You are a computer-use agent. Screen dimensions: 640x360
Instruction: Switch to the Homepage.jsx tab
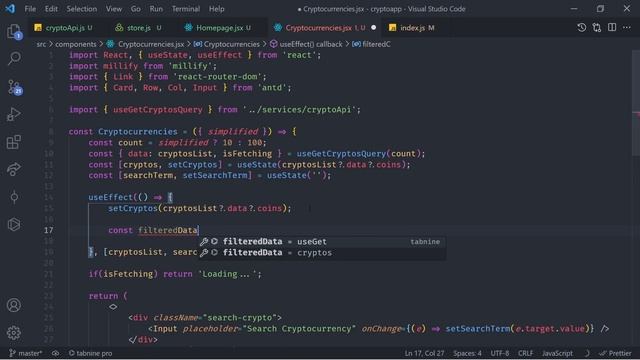pos(218,28)
